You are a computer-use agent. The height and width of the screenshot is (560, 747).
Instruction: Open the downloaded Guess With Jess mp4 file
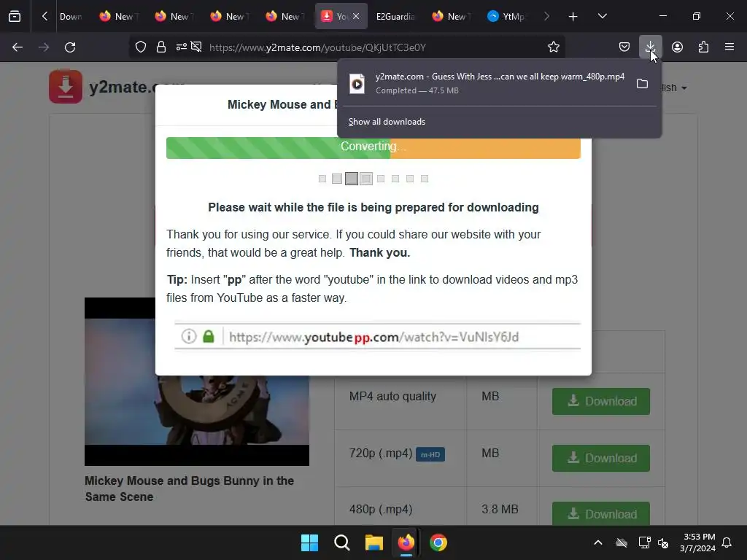click(487, 83)
